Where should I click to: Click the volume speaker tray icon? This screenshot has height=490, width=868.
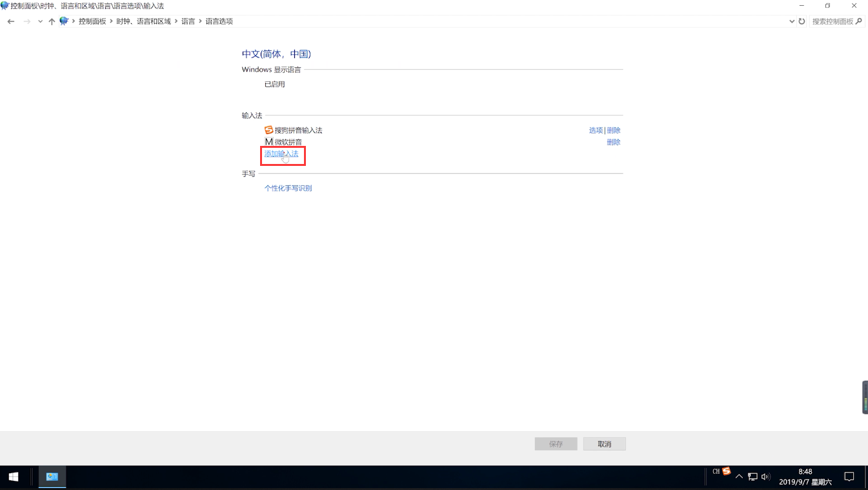[x=766, y=477]
